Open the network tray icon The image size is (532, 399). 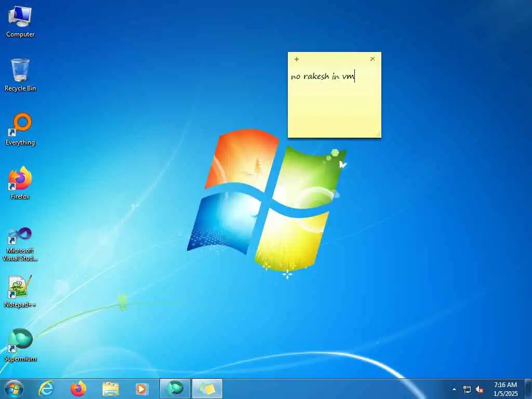click(467, 390)
